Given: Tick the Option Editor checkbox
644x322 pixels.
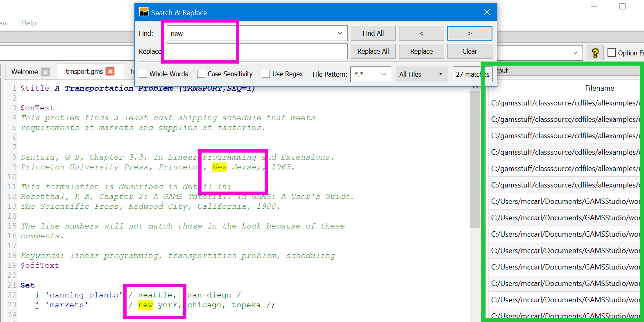Looking at the screenshot, I should 612,53.
